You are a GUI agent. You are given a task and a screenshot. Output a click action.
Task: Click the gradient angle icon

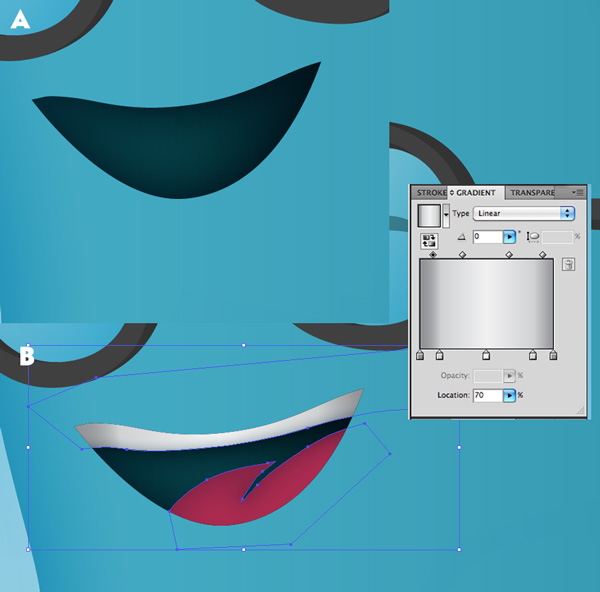tap(461, 237)
